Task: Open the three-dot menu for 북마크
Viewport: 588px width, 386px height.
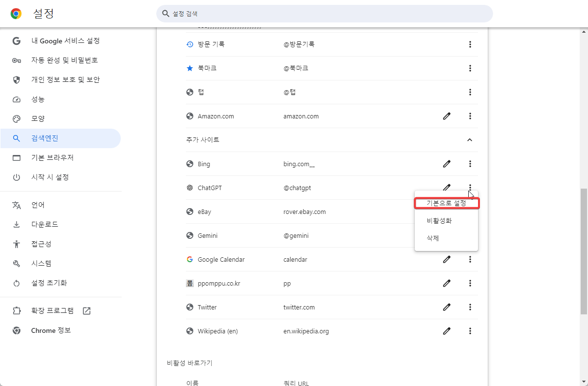Action: pos(470,68)
